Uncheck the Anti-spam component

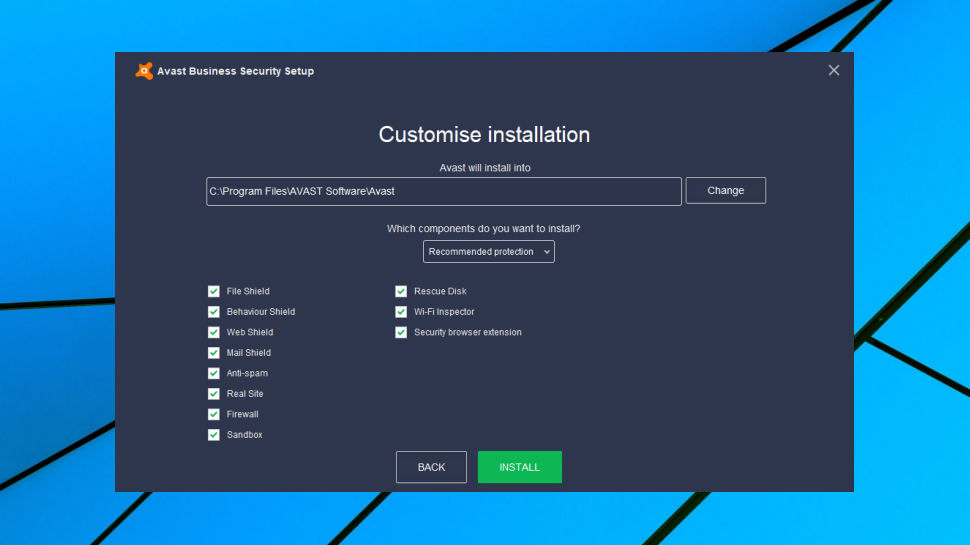click(213, 373)
